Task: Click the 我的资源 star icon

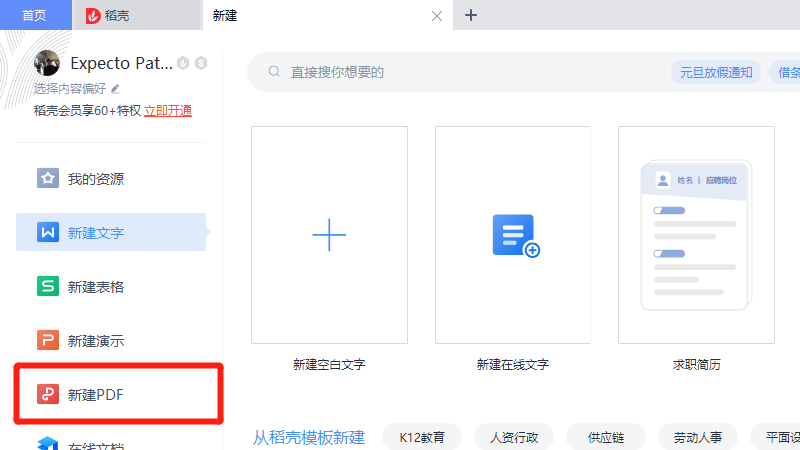Action: 48,179
